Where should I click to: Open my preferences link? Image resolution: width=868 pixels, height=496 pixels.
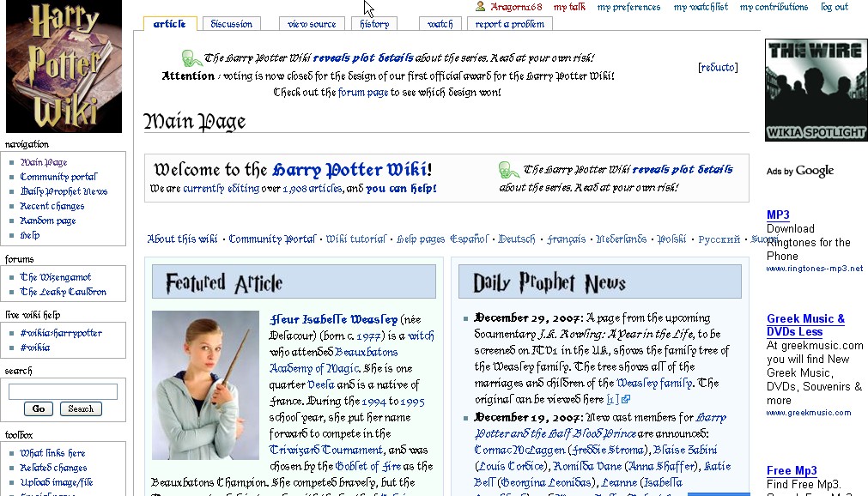coord(628,7)
